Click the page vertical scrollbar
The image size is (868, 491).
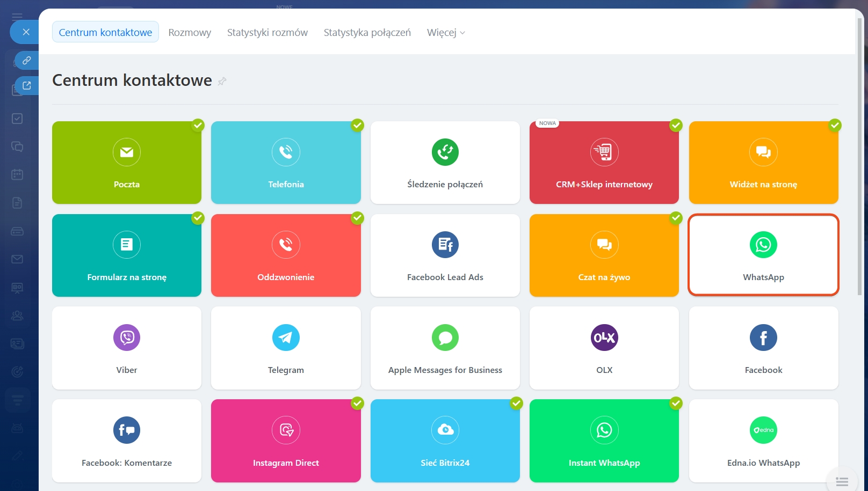click(x=859, y=161)
